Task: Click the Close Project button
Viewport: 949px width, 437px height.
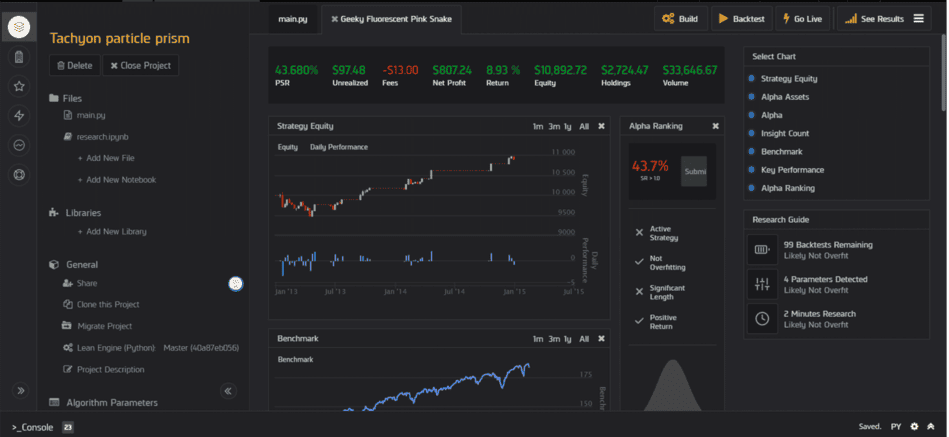Action: pos(140,66)
